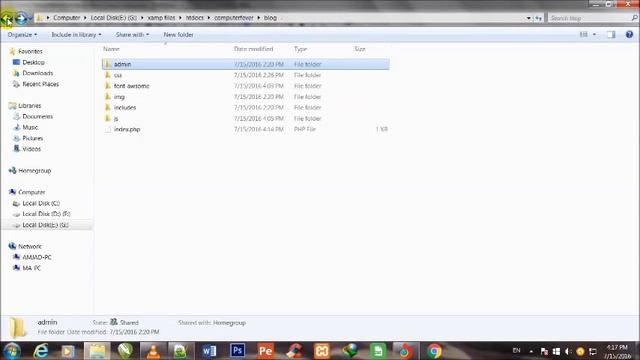Open Google Chrome from taskbar
640x360 pixels.
pos(434,351)
